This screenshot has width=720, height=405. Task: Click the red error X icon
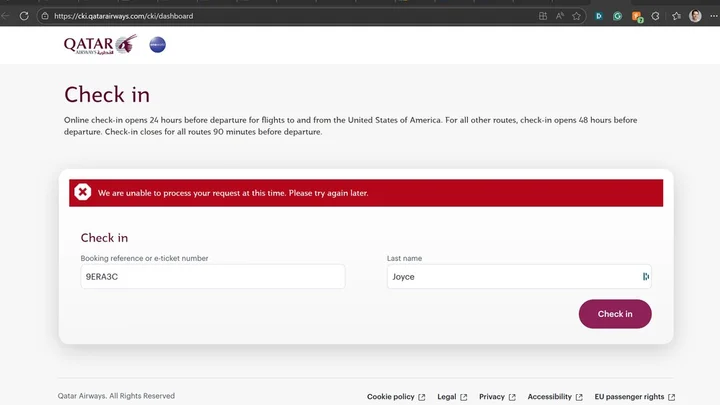coord(83,192)
